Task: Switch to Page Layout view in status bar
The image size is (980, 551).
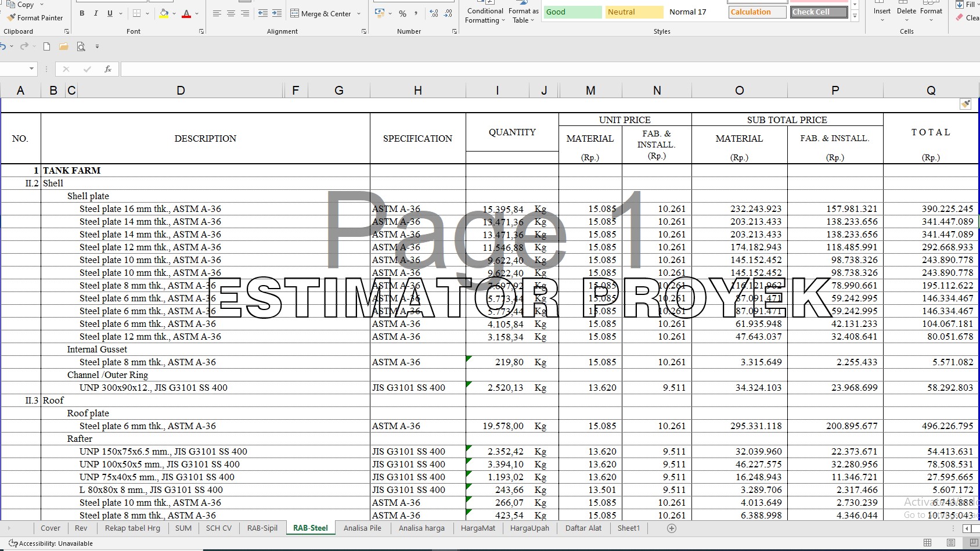Action: pos(950,543)
